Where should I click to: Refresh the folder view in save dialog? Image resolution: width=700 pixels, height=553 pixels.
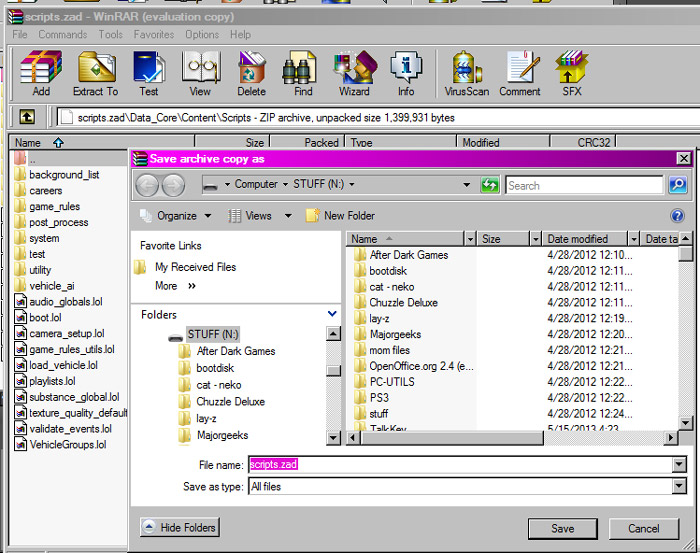(x=490, y=185)
